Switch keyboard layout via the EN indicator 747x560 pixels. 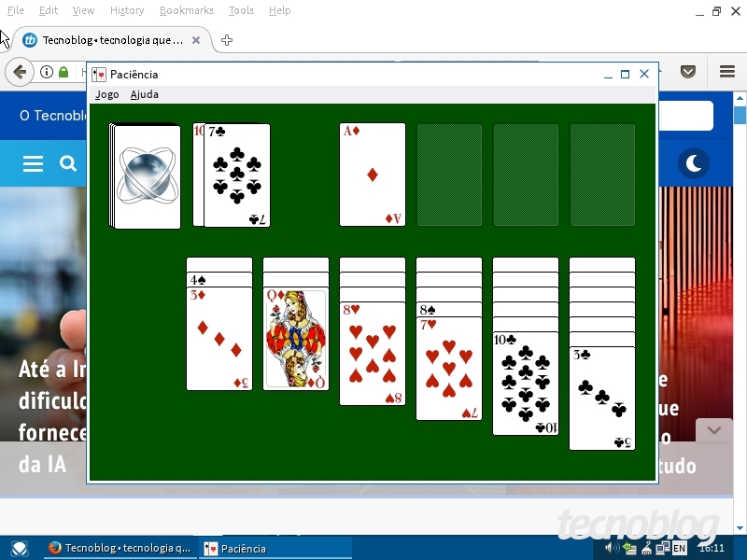click(679, 548)
